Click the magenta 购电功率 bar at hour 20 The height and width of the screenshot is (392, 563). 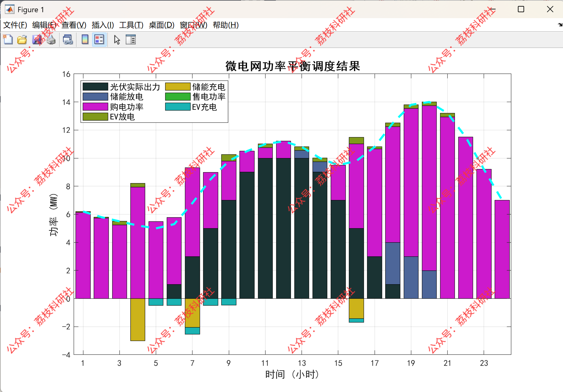point(429,188)
